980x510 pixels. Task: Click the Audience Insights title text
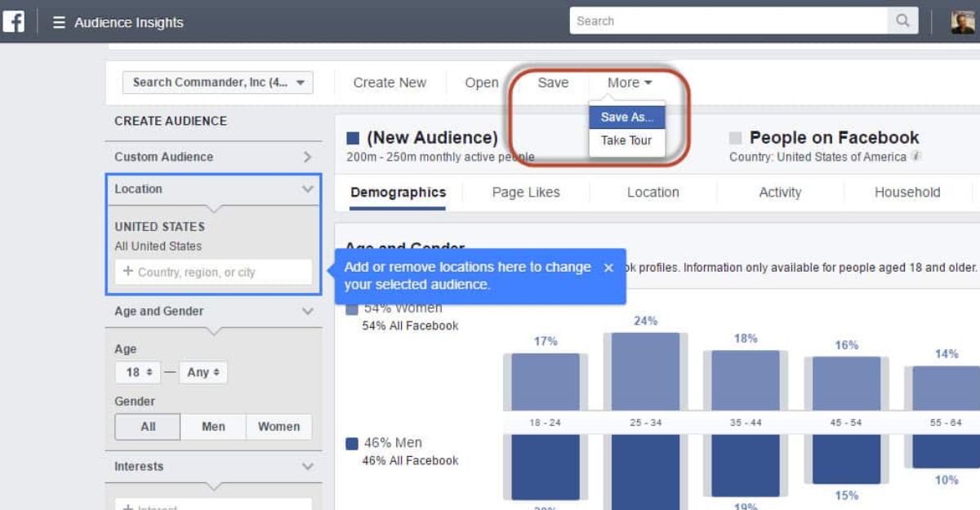coord(129,23)
